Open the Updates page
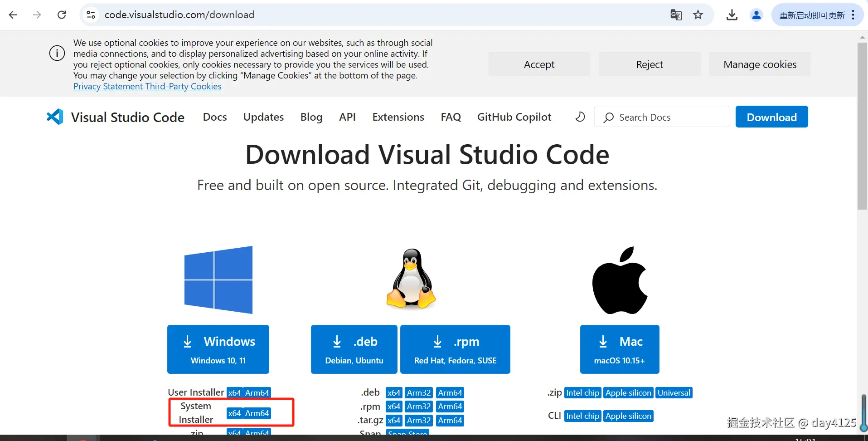 click(263, 117)
